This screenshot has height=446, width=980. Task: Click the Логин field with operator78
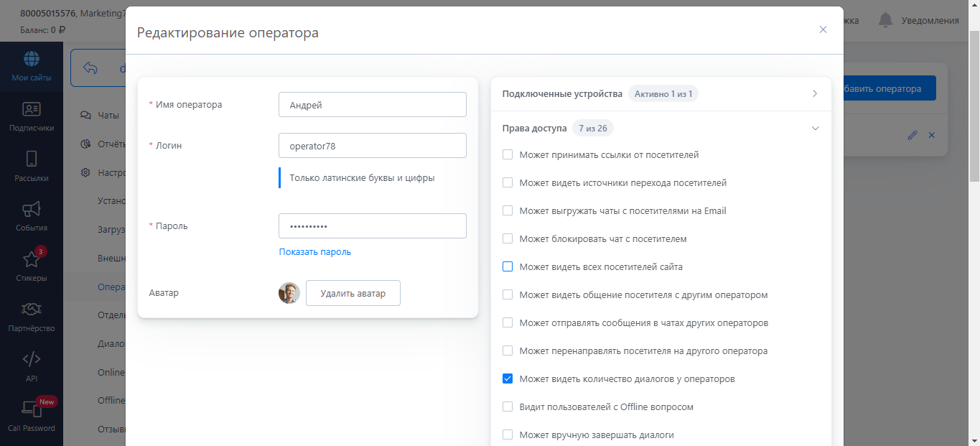(x=372, y=146)
